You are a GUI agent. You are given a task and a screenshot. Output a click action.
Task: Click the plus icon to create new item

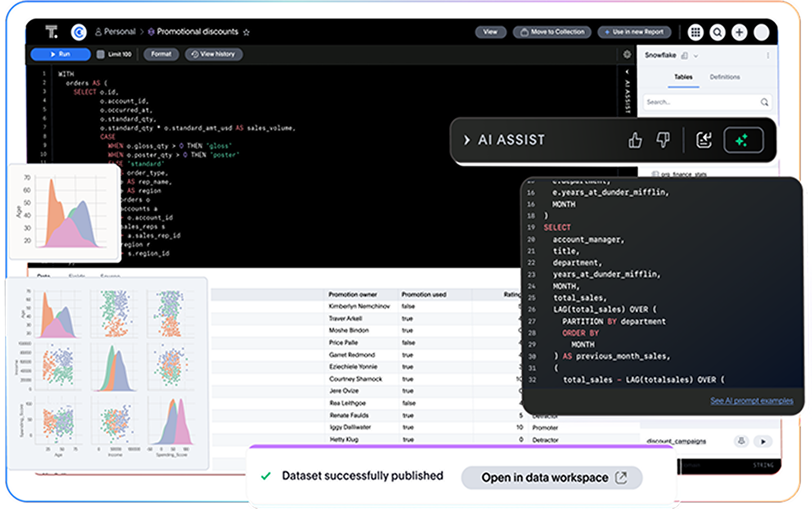[739, 32]
